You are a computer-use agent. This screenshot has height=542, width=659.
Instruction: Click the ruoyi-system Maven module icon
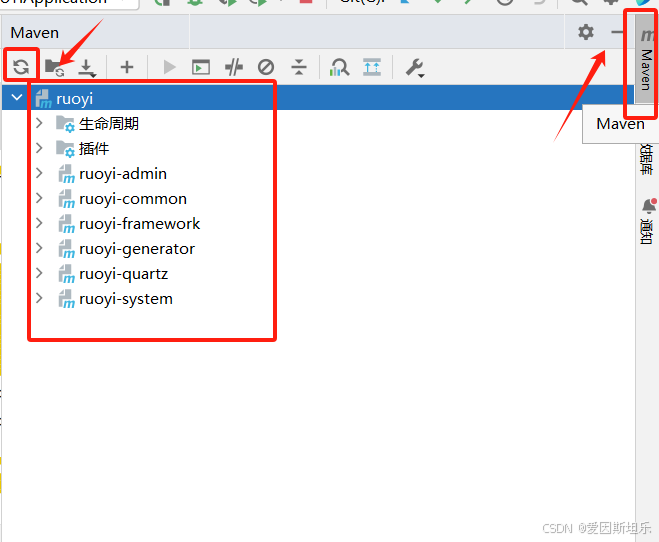click(x=66, y=299)
